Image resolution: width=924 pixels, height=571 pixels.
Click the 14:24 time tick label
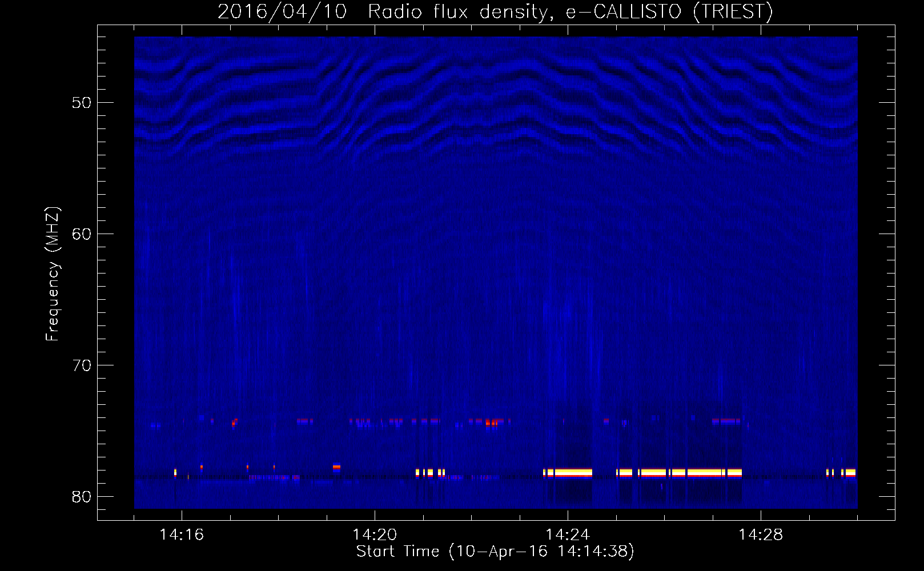point(568,535)
